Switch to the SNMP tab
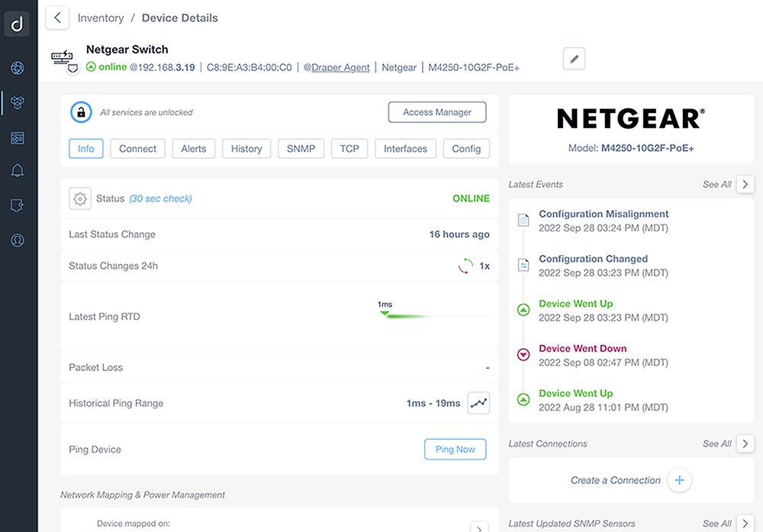Image resolution: width=763 pixels, height=532 pixels. (301, 149)
